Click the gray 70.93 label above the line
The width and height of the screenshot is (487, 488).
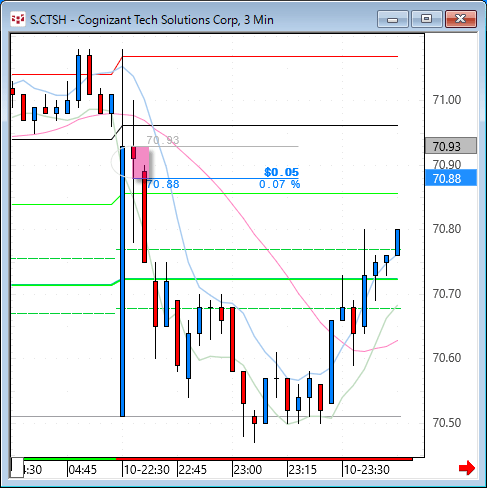click(x=163, y=140)
